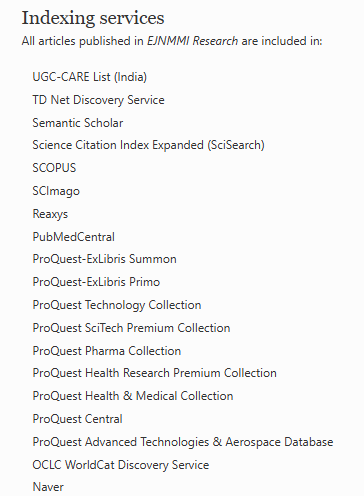Click ProQuest Health Research Premium Collection
Screen dimensions: 364x496
154,373
